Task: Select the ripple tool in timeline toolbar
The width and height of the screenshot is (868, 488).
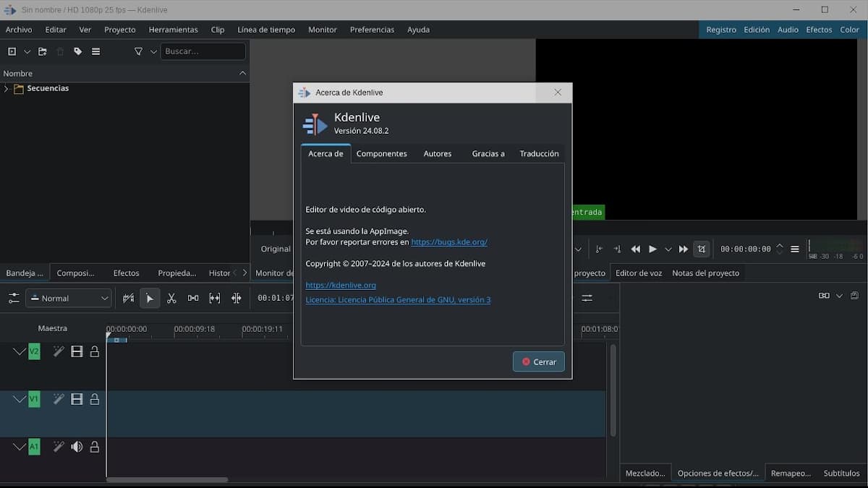Action: (x=237, y=298)
